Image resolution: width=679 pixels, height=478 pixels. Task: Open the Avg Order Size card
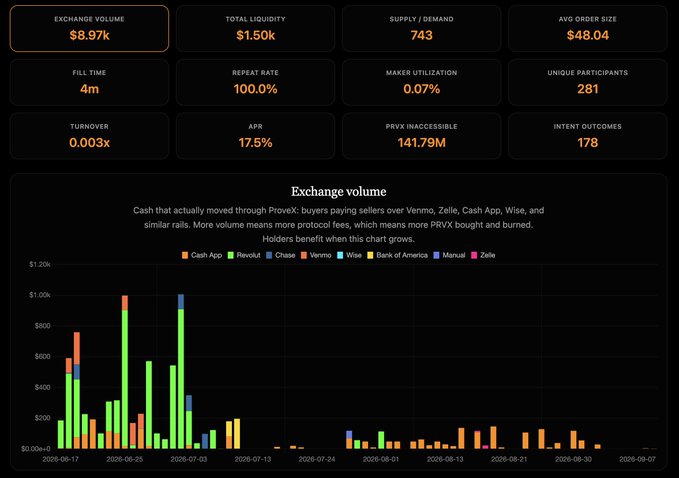(x=588, y=29)
